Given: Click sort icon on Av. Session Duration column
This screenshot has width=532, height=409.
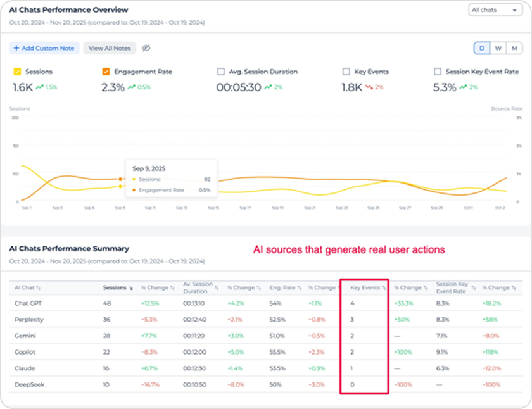Looking at the screenshot, I should coord(218,288).
